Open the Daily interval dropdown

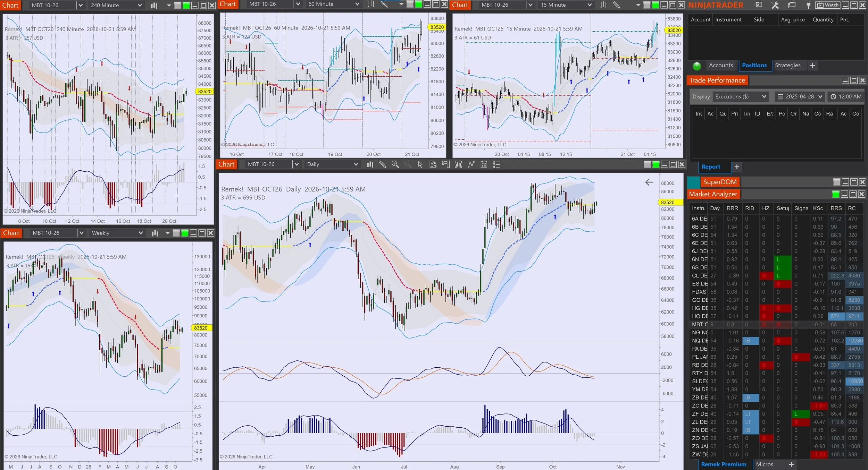point(332,164)
